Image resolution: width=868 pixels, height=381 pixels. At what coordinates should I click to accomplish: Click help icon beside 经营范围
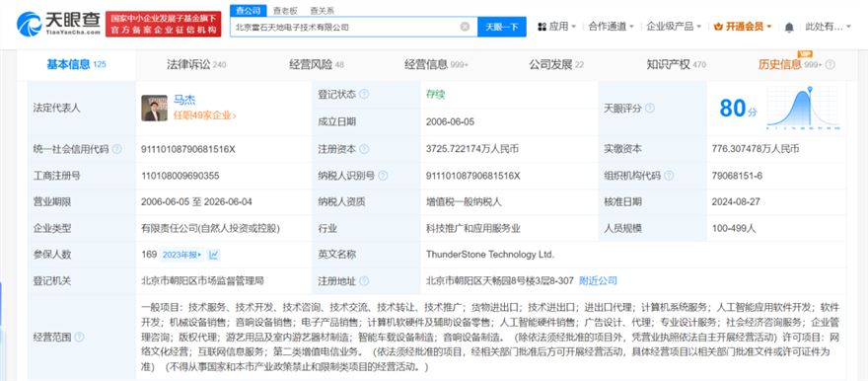pyautogui.click(x=79, y=337)
